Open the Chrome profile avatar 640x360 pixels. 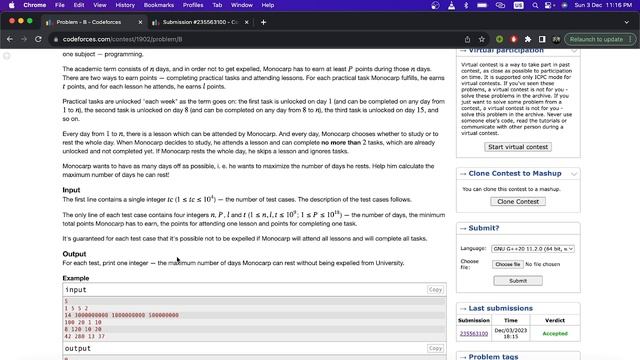pyautogui.click(x=556, y=39)
